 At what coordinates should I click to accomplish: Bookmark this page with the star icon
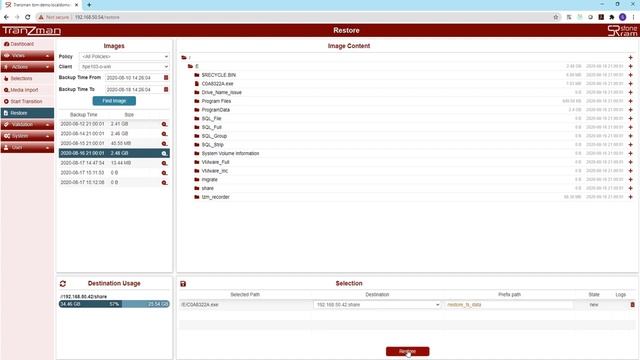[556, 17]
